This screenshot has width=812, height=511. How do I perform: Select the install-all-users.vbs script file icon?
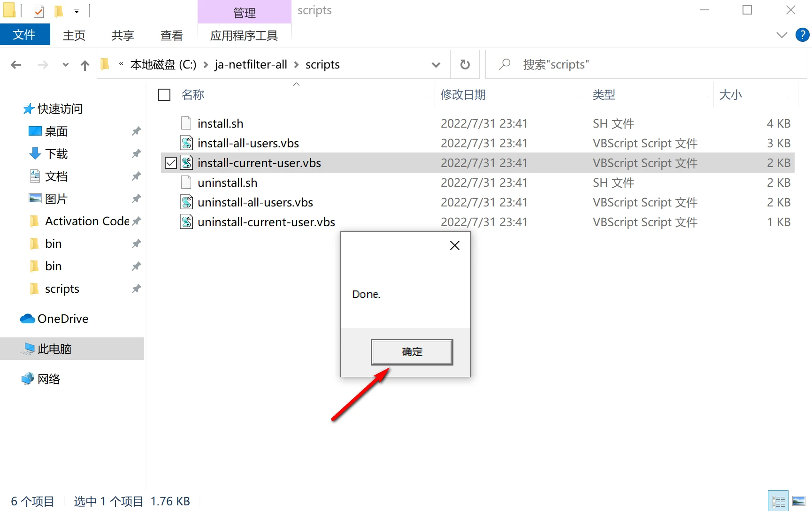tap(187, 143)
